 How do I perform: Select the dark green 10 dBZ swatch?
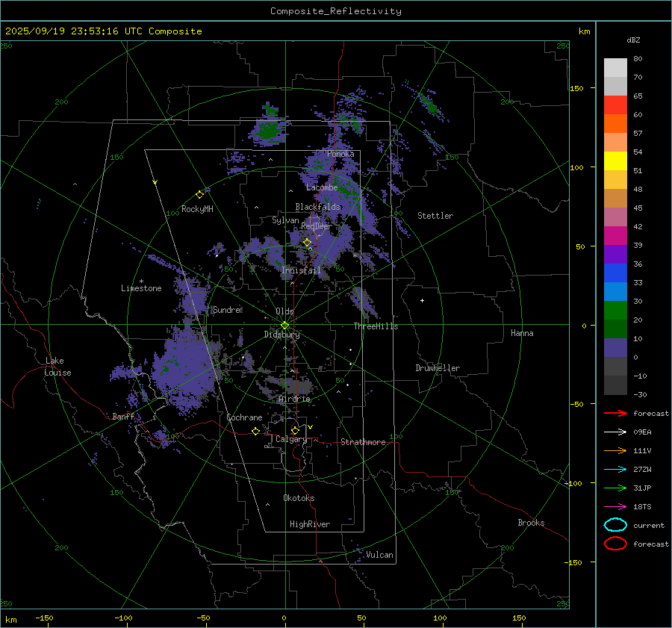(615, 329)
